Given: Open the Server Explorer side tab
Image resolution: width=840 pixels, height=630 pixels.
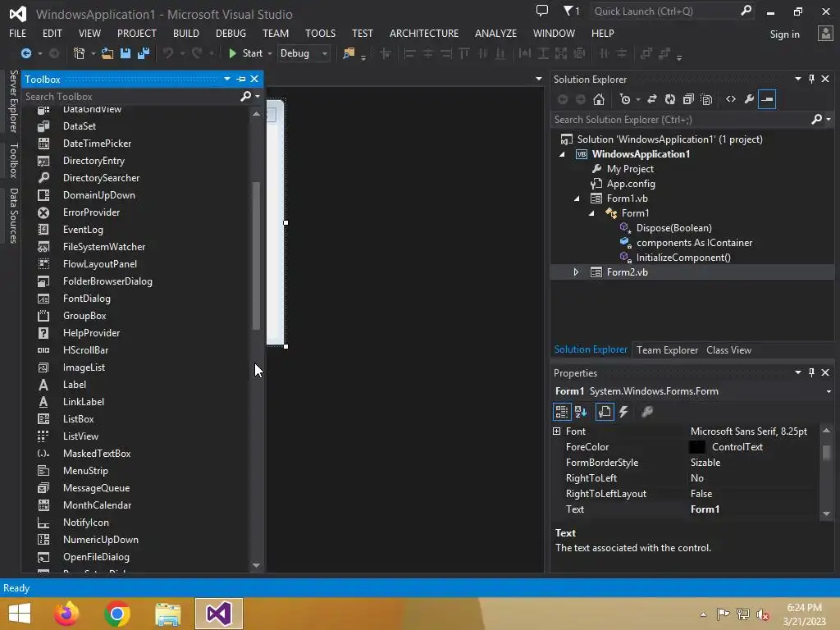Looking at the screenshot, I should [x=13, y=101].
